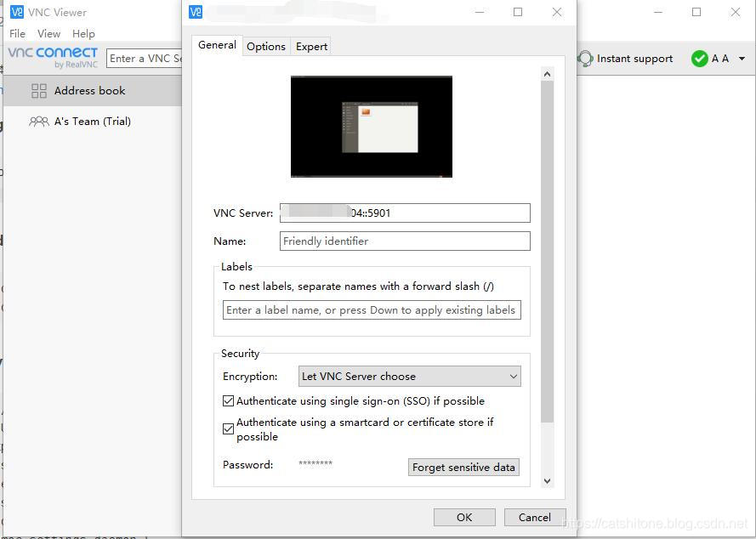Click the VNC Viewer logo in the main window title
756x539 pixels.
point(16,12)
